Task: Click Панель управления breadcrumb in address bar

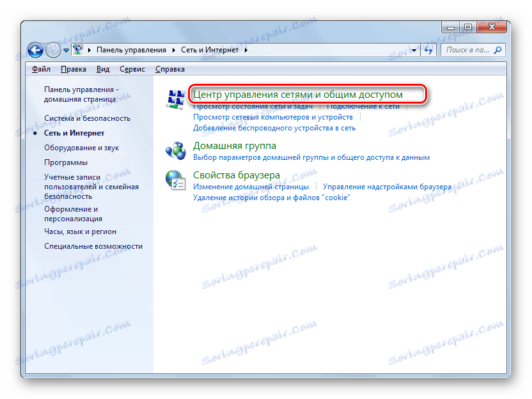Action: tap(131, 51)
